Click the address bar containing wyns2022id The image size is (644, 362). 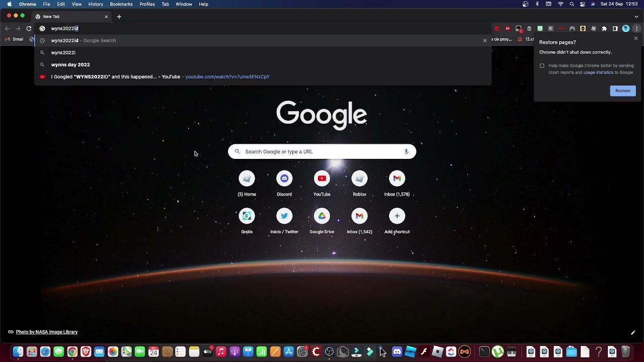[x=263, y=29]
